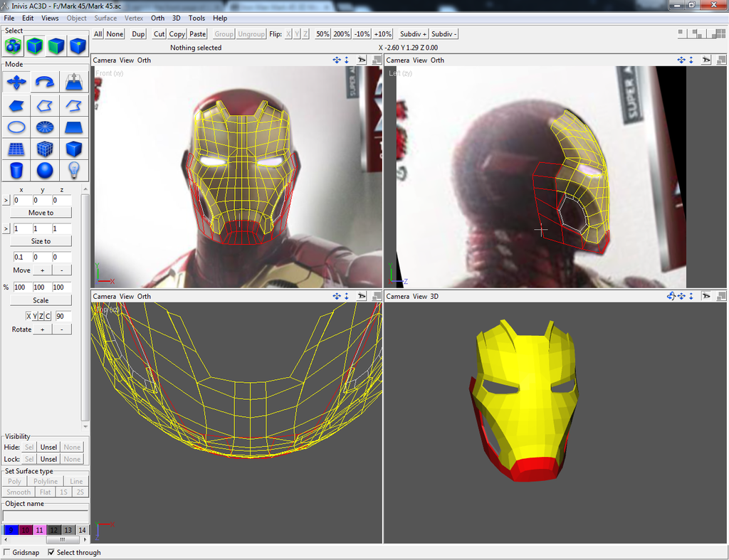Click the Scale button
The width and height of the screenshot is (729, 560).
pos(41,300)
